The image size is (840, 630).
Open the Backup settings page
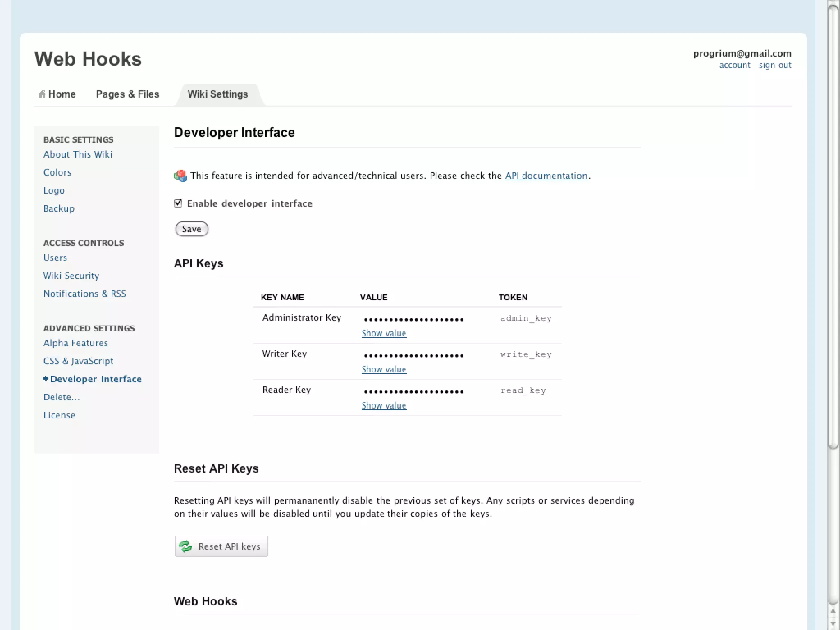tap(59, 208)
